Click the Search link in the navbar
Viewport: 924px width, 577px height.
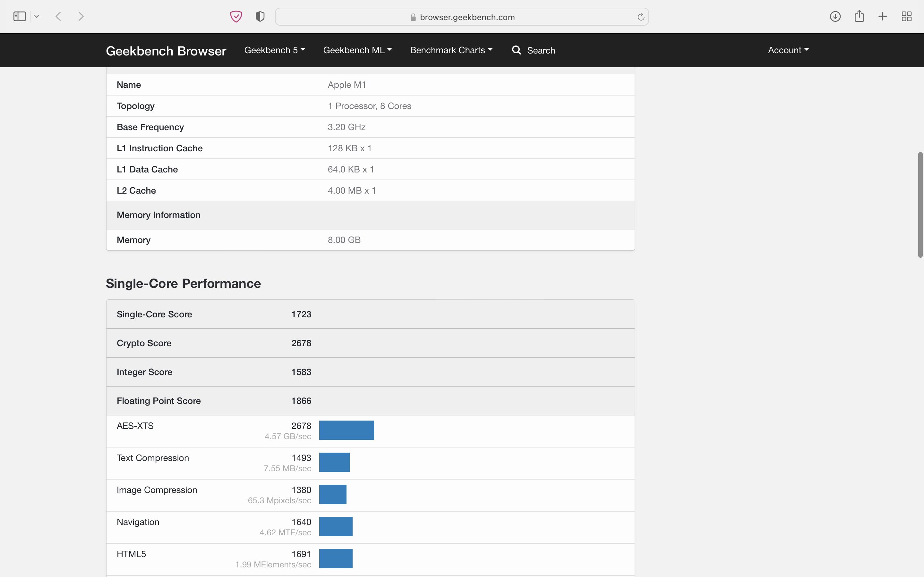point(534,50)
